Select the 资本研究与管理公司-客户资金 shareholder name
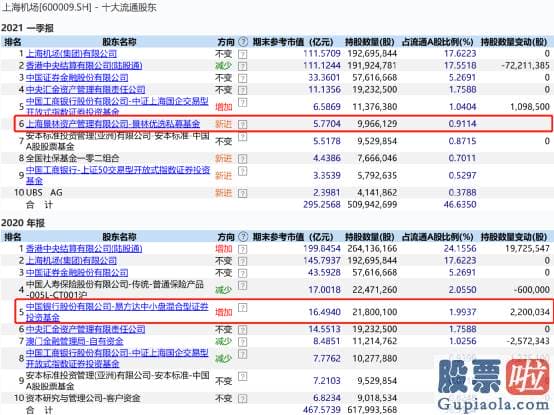Image resolution: width=554 pixels, height=415 pixels. pyautogui.click(x=83, y=398)
